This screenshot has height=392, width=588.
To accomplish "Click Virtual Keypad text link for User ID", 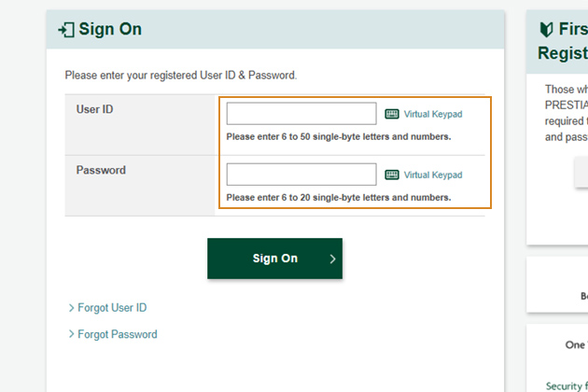I will click(433, 114).
